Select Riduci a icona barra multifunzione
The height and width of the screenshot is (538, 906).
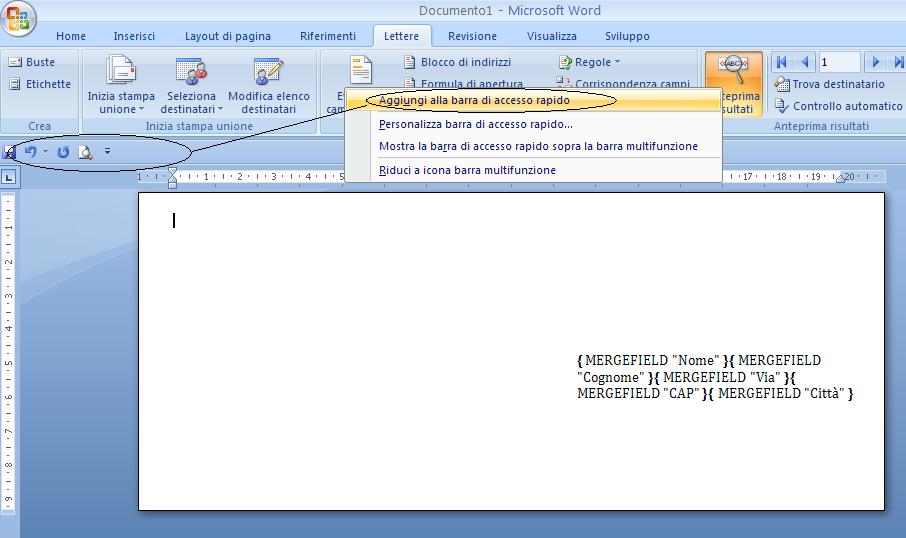[533, 170]
